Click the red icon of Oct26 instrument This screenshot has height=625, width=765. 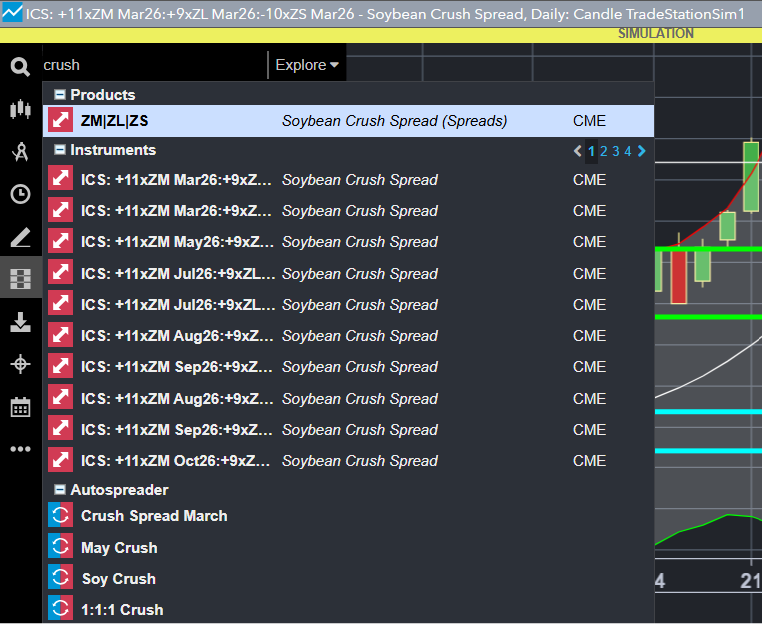tap(60, 460)
